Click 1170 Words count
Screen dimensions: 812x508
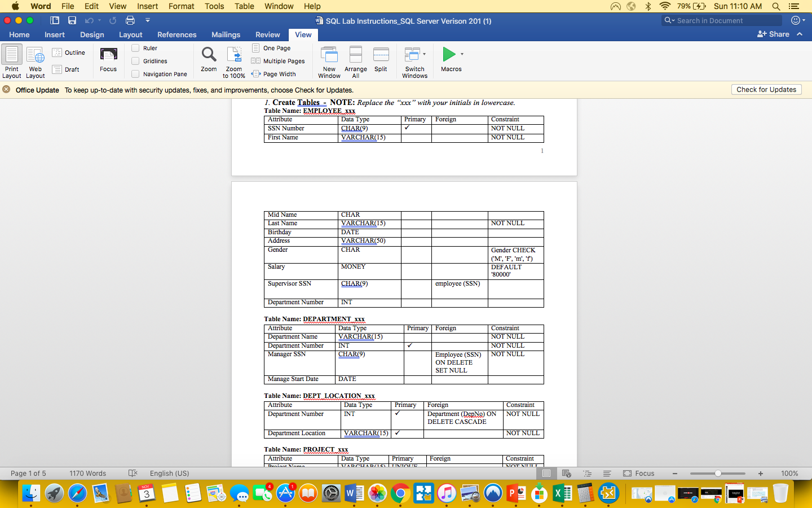click(87, 474)
